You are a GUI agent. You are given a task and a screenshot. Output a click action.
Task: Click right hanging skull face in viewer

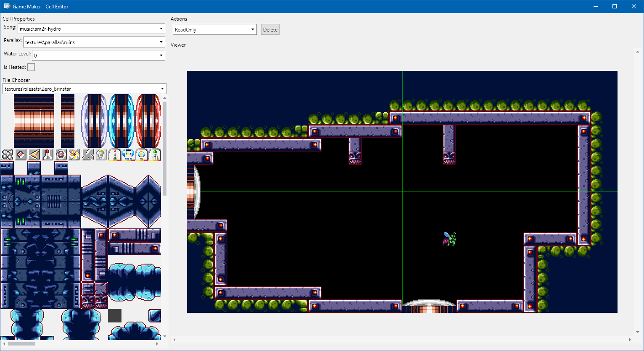[449, 158]
